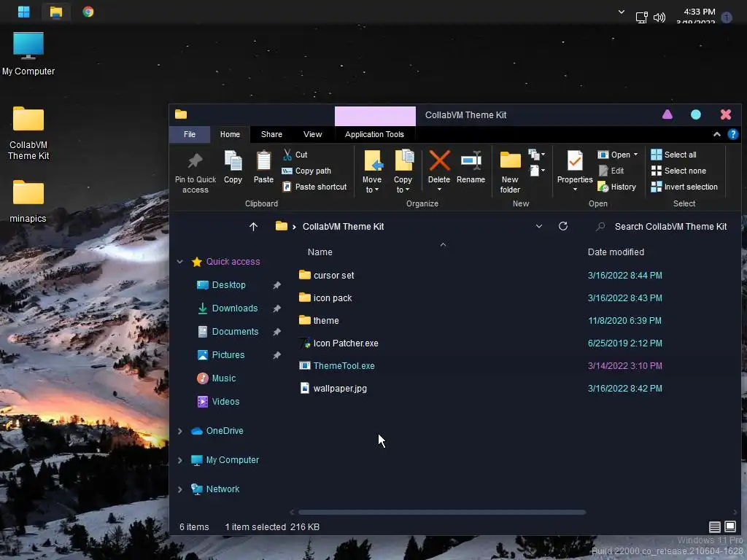Expand the Network tree node

pos(180,489)
